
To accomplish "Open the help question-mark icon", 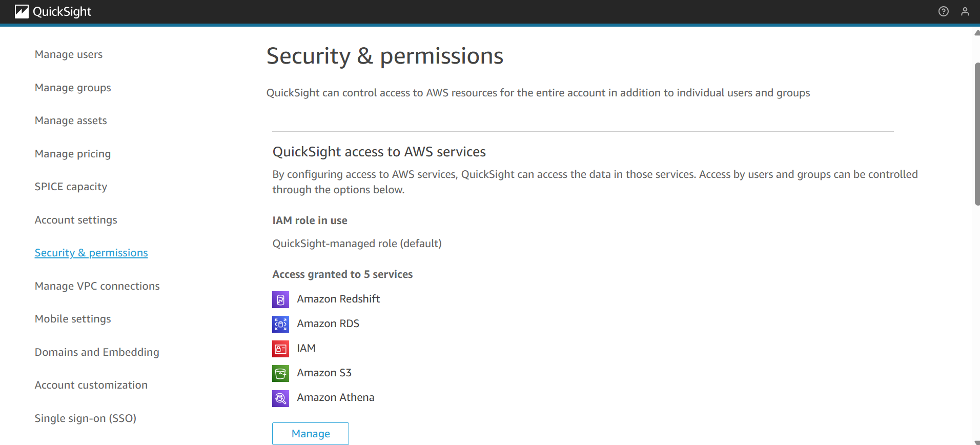I will [x=944, y=11].
